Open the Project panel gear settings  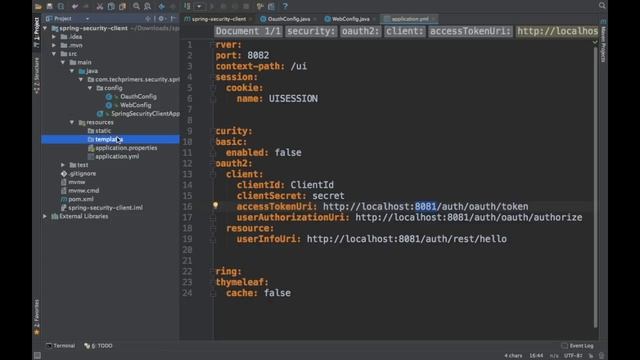pyautogui.click(x=162, y=19)
